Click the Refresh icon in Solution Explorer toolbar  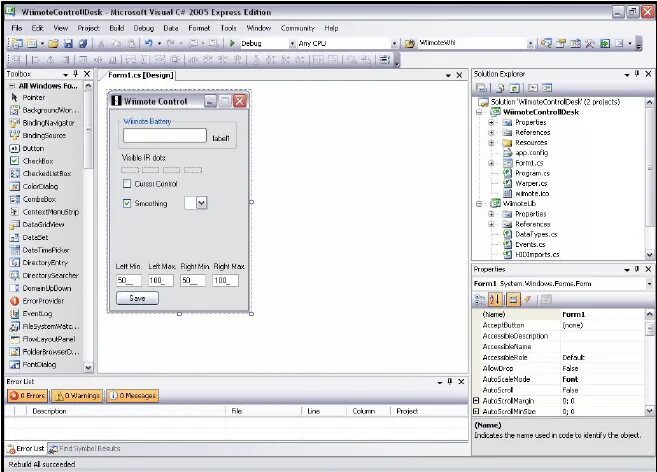click(515, 88)
